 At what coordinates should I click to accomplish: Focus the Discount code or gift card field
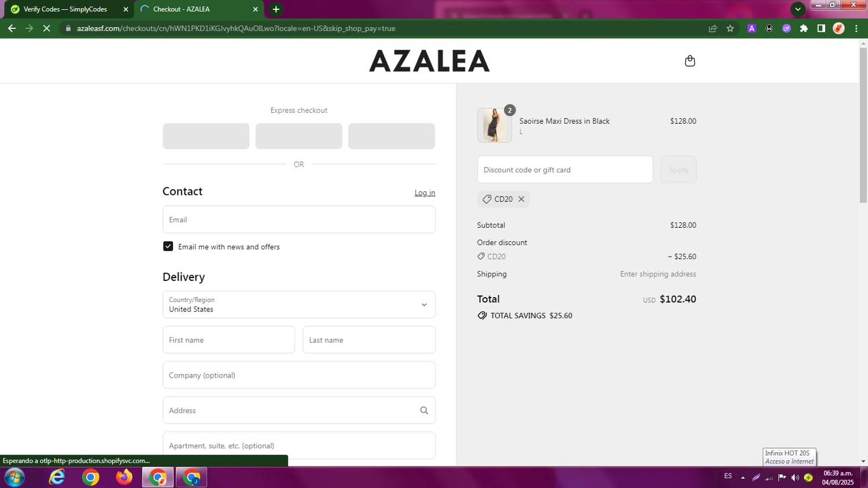click(565, 169)
